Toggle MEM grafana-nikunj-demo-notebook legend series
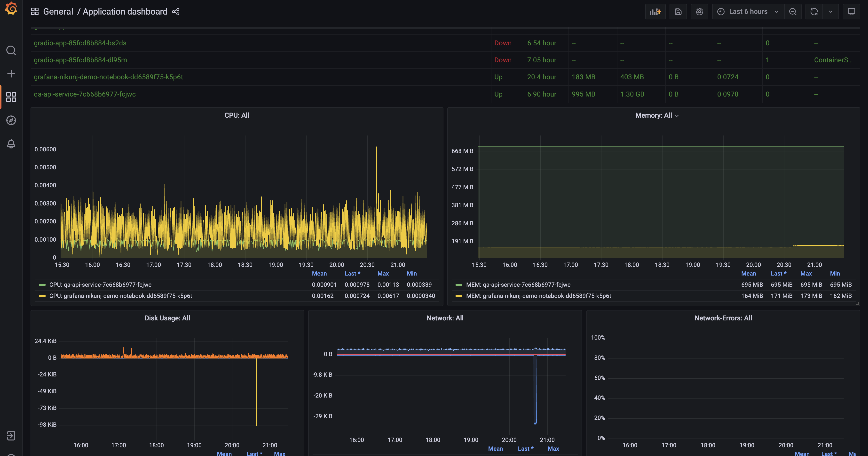The height and width of the screenshot is (456, 868). click(538, 296)
